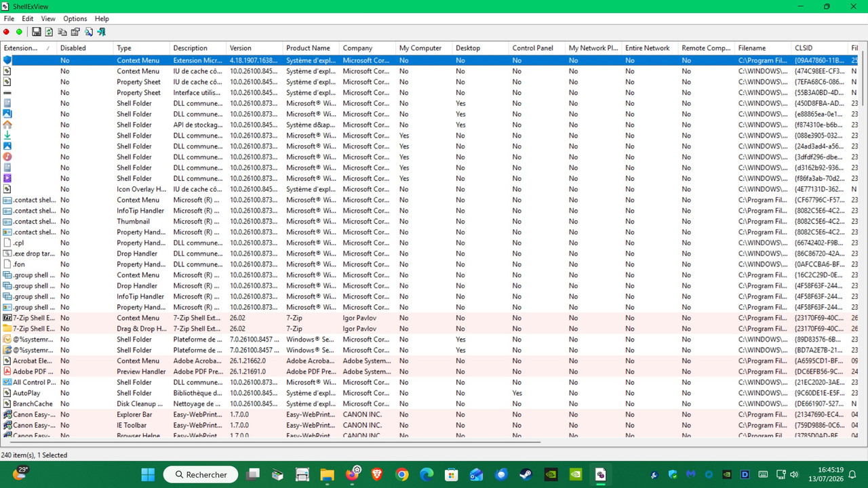This screenshot has width=868, height=488.
Task: Open the View menu
Action: [48, 19]
